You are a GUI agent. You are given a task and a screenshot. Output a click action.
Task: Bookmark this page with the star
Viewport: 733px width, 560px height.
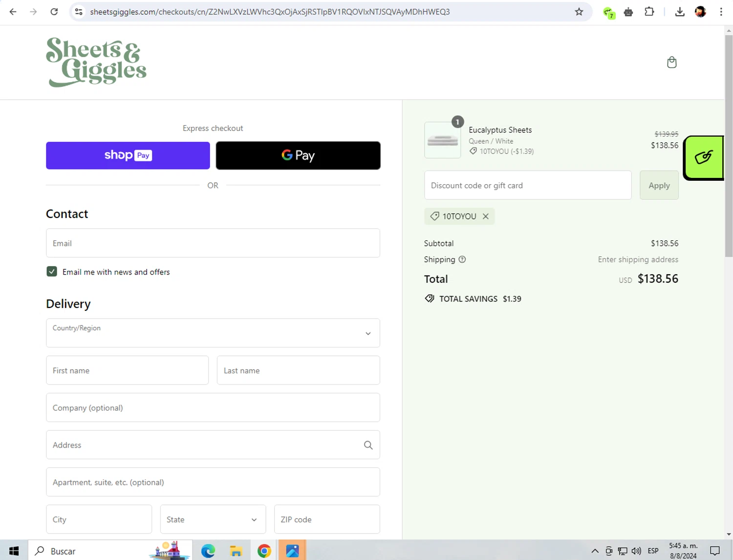click(579, 12)
